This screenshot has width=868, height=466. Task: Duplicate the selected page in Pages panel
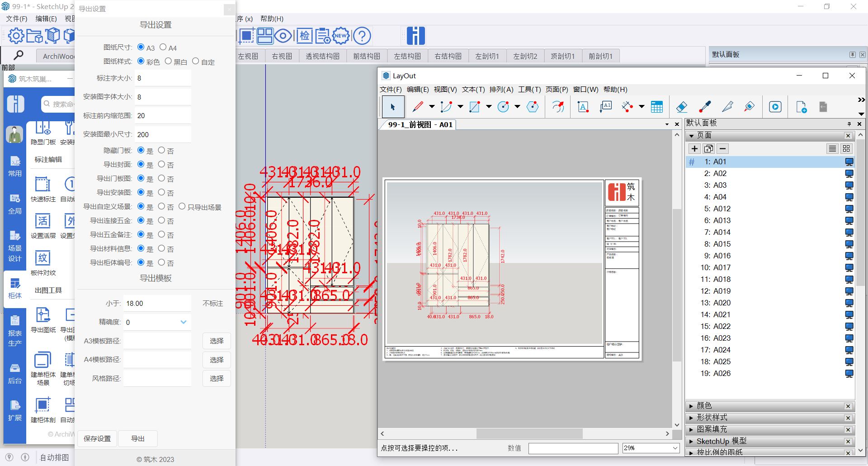click(x=708, y=149)
